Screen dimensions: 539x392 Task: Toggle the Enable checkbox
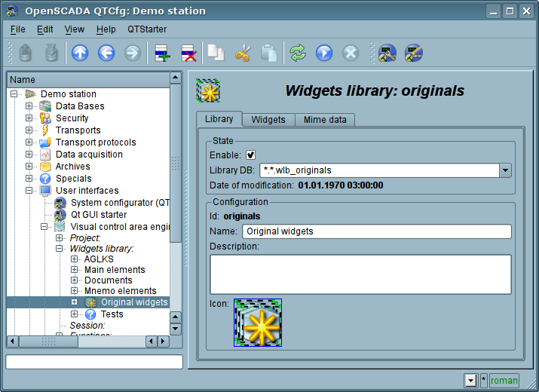251,155
